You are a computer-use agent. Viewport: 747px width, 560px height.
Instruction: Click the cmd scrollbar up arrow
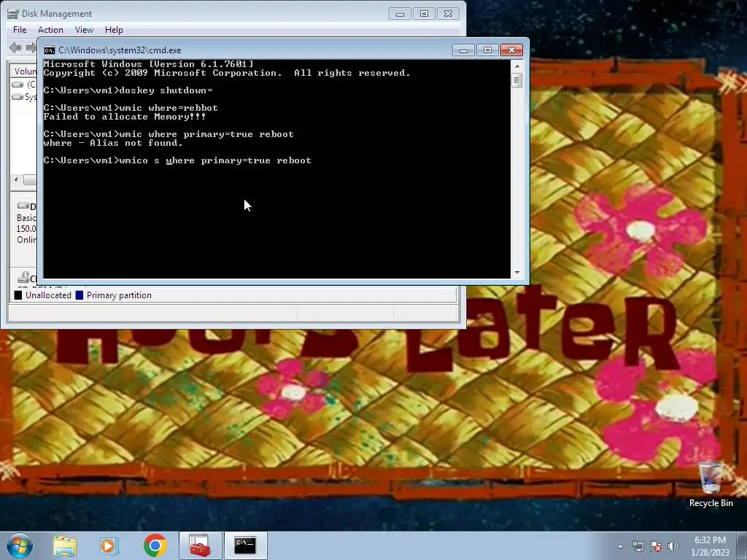517,66
